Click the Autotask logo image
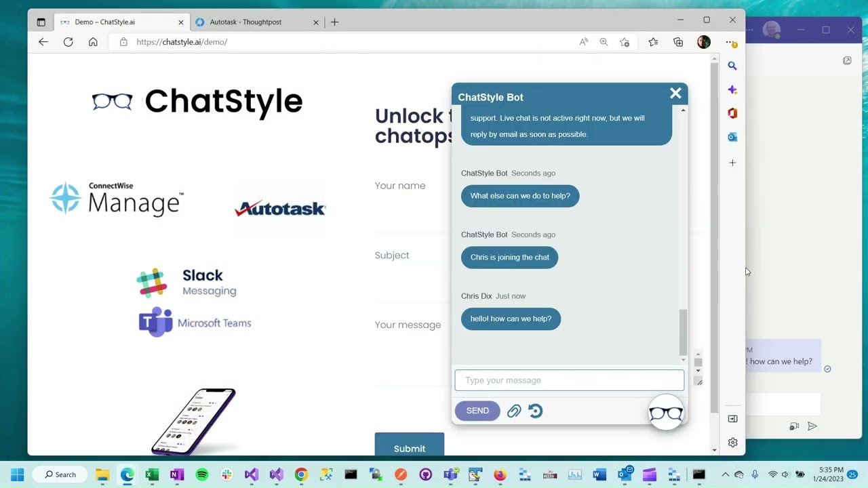This screenshot has height=488, width=868. [x=280, y=208]
